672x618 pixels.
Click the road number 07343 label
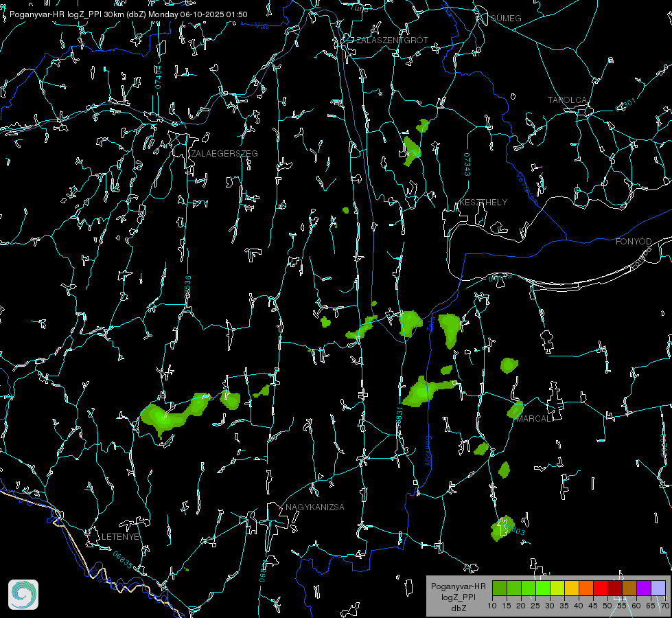point(467,164)
